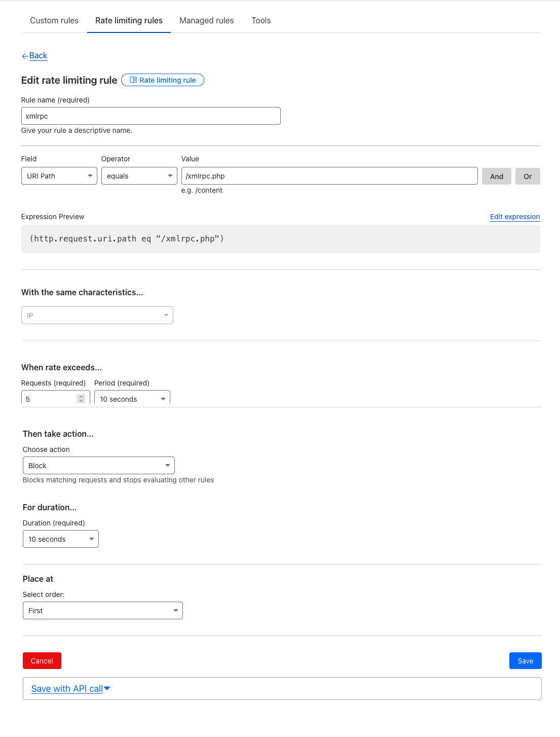Expand the Save with API call section
Viewport: 560px width, 737px height.
(71, 689)
